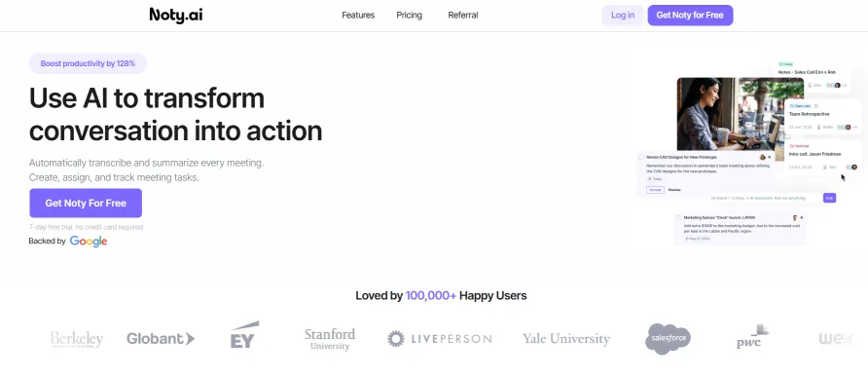Click the PwC logo
This screenshot has height=377, width=868.
752,337
